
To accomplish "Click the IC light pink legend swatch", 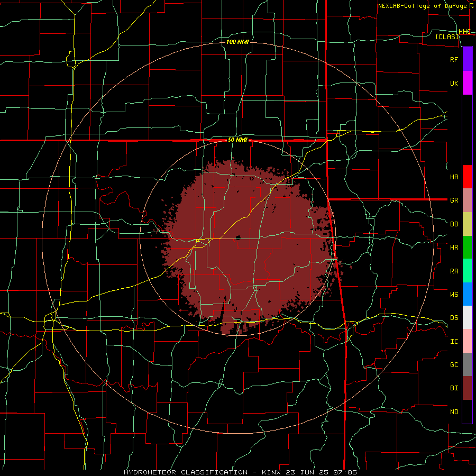I will (467, 341).
